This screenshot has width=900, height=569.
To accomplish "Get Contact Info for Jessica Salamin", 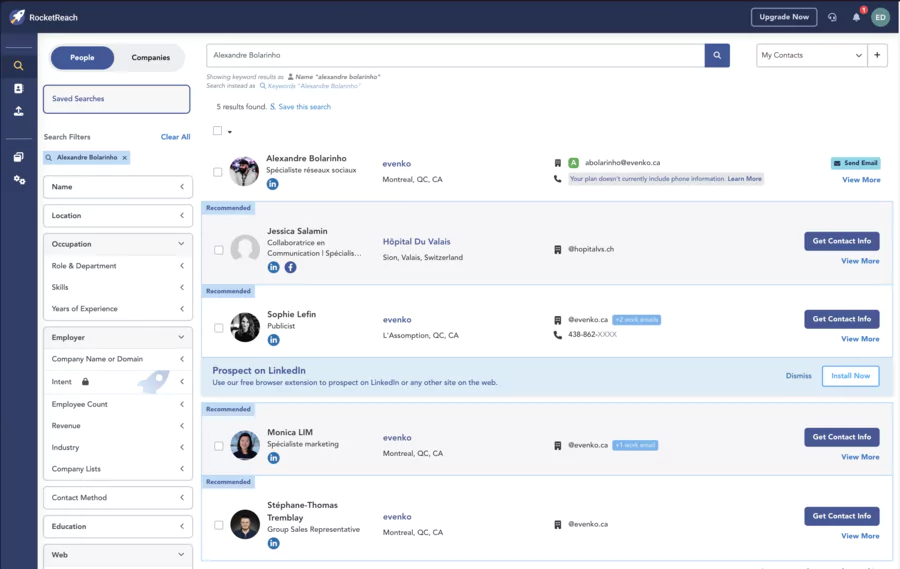I will point(841,241).
